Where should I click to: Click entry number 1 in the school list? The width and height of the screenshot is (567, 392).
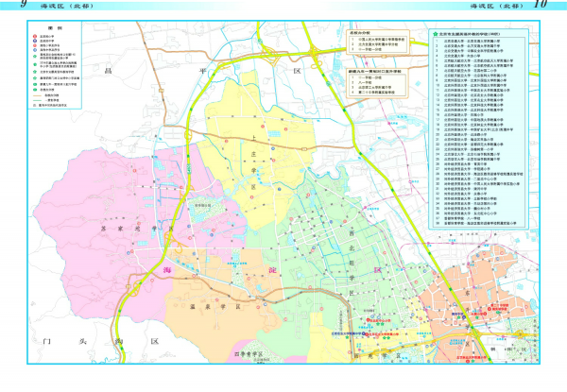(435, 41)
